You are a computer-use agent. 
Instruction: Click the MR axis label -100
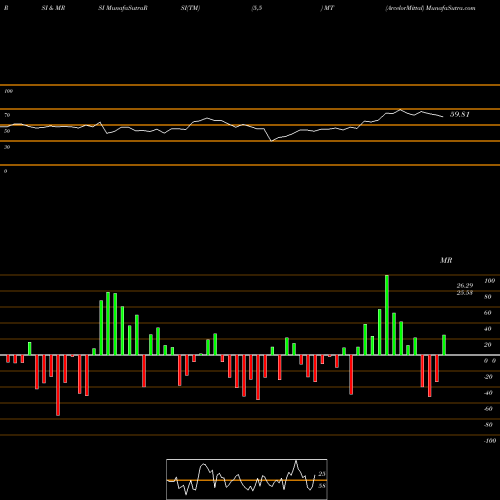coord(490,441)
